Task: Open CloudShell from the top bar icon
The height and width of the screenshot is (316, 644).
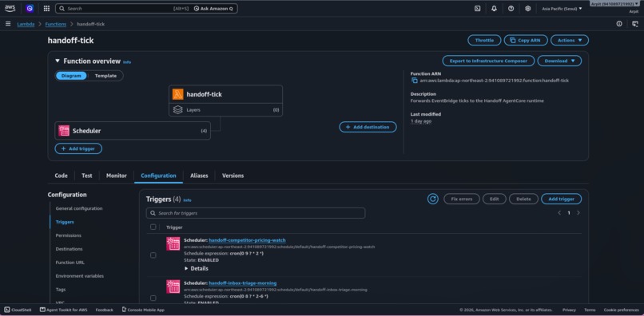Action: click(478, 8)
